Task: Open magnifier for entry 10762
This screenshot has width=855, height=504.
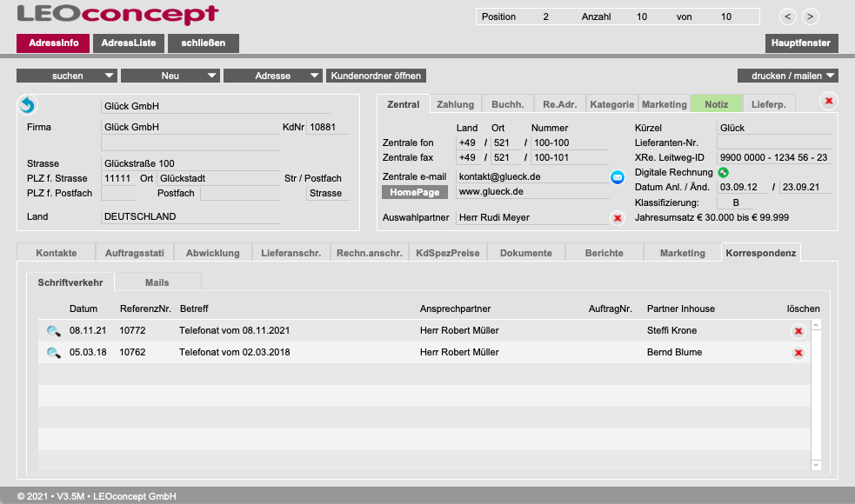Action: [53, 353]
